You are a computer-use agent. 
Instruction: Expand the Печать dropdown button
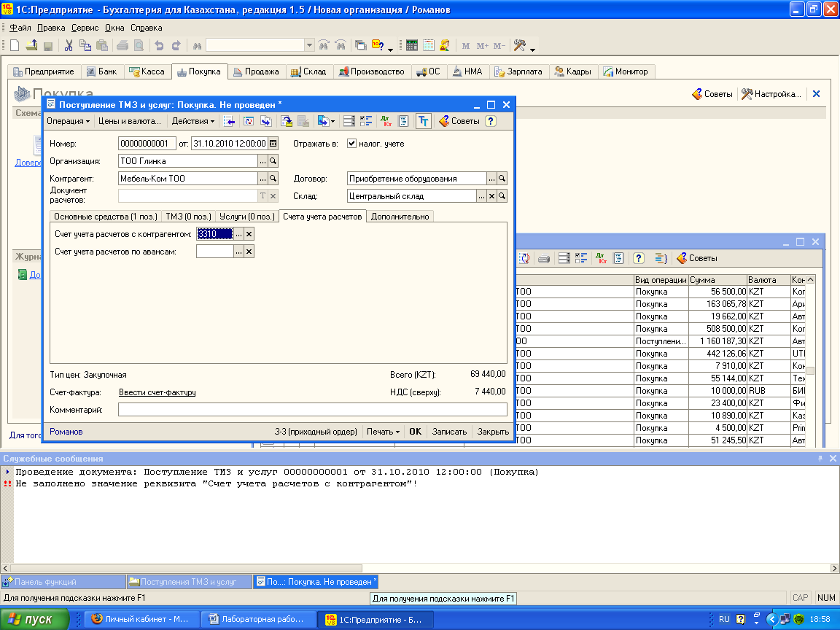click(x=383, y=432)
